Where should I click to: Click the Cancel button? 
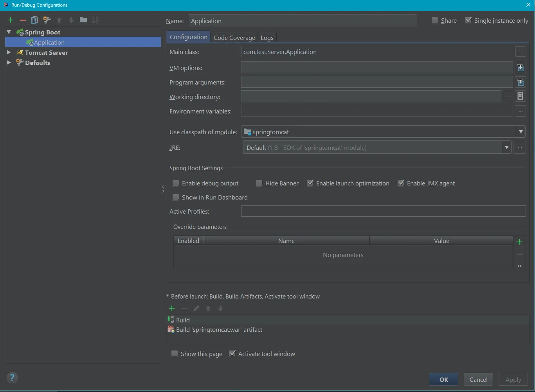tap(479, 379)
